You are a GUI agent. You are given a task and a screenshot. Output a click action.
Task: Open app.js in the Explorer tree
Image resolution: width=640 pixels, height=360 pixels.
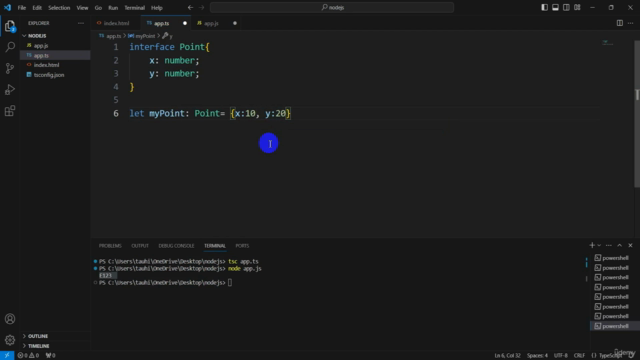pos(55,46)
